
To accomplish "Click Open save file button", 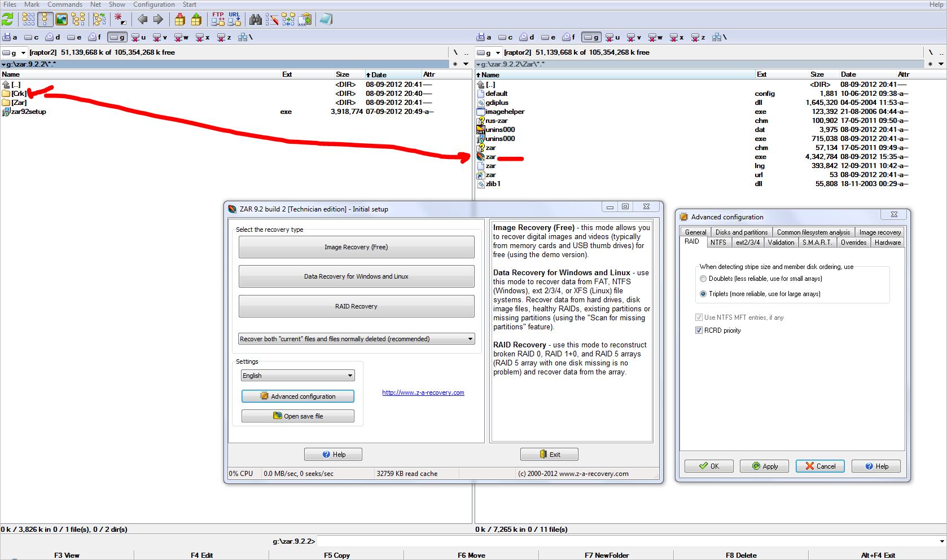I will tap(298, 416).
